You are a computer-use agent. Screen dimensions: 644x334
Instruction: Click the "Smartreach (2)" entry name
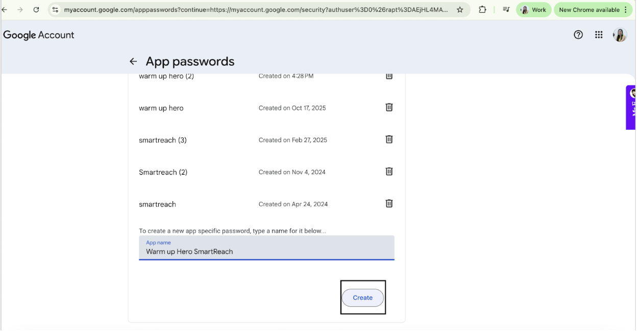[x=163, y=172]
